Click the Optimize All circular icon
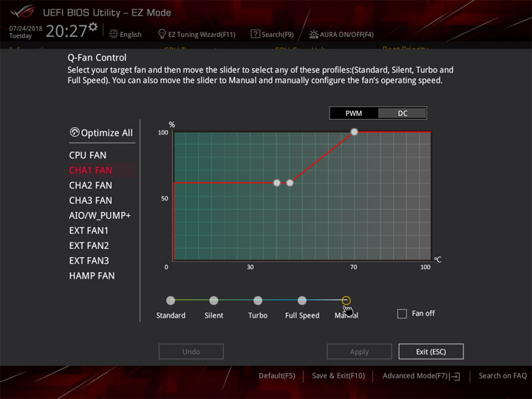The height and width of the screenshot is (399, 532). tap(75, 132)
